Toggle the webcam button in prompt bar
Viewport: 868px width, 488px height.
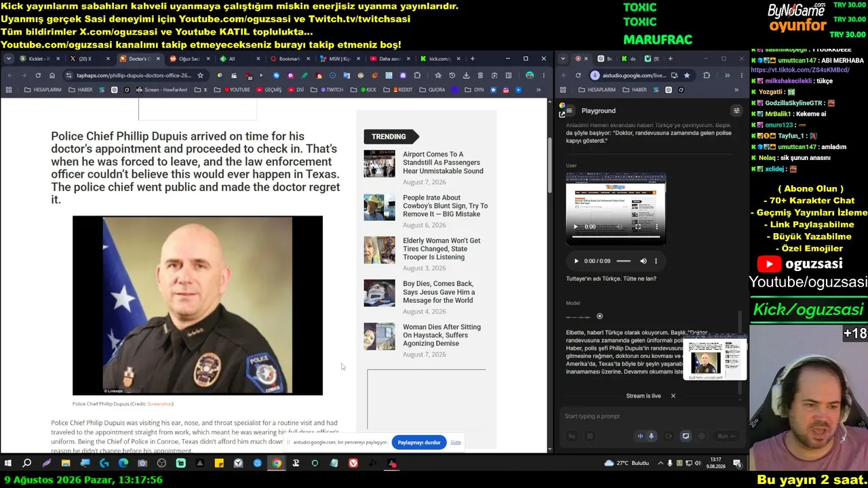pyautogui.click(x=669, y=436)
